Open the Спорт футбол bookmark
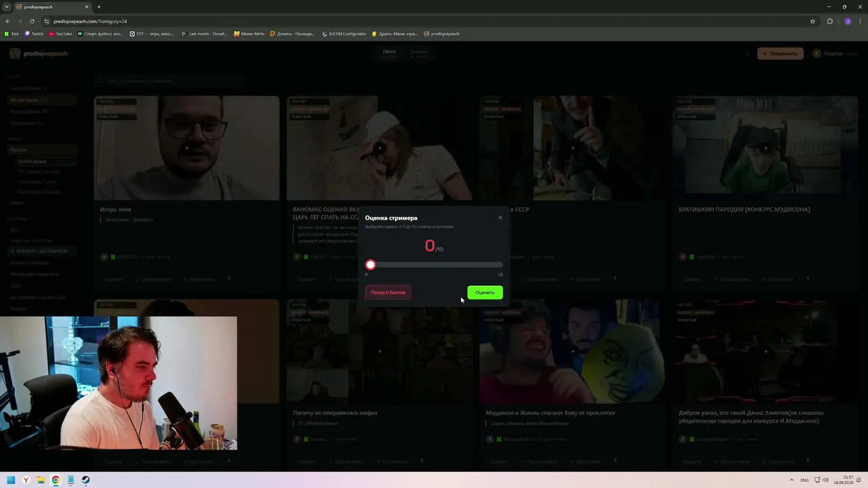The image size is (868, 488). pyautogui.click(x=100, y=34)
